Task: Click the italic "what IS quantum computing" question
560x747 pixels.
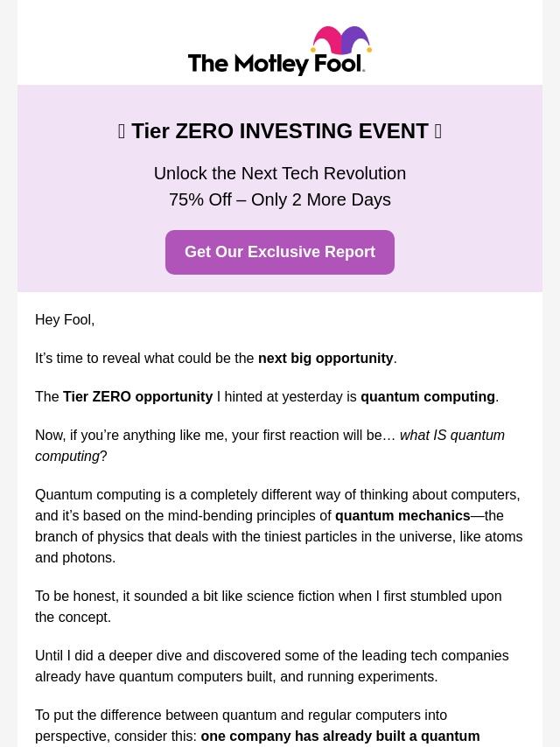Action: [x=451, y=436]
